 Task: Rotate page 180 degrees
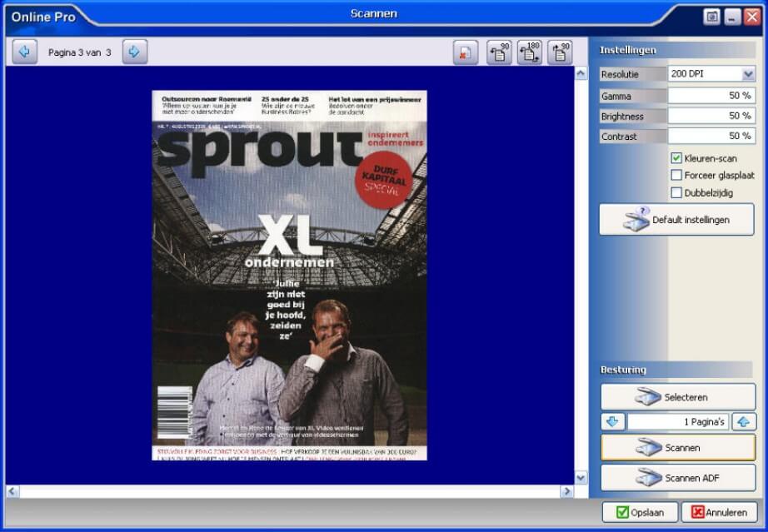(x=530, y=52)
